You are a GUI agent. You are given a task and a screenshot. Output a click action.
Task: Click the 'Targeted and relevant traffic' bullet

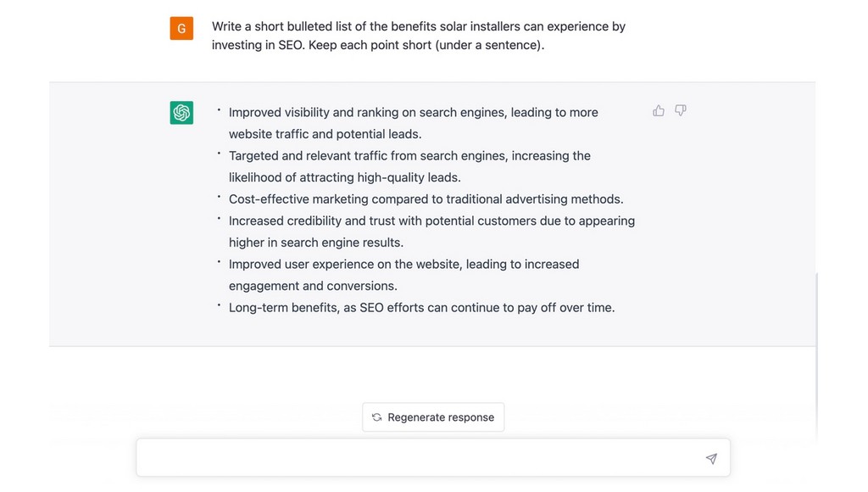click(x=409, y=166)
